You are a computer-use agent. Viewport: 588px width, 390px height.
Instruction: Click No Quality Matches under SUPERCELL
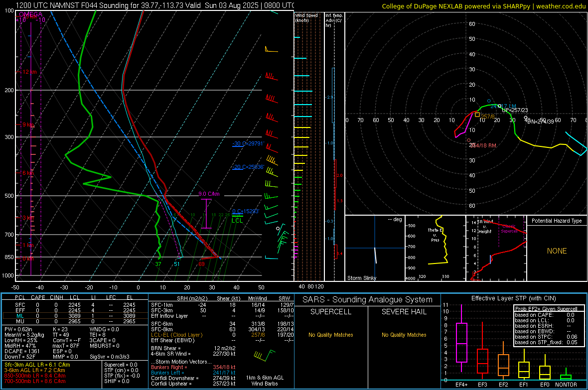point(331,335)
